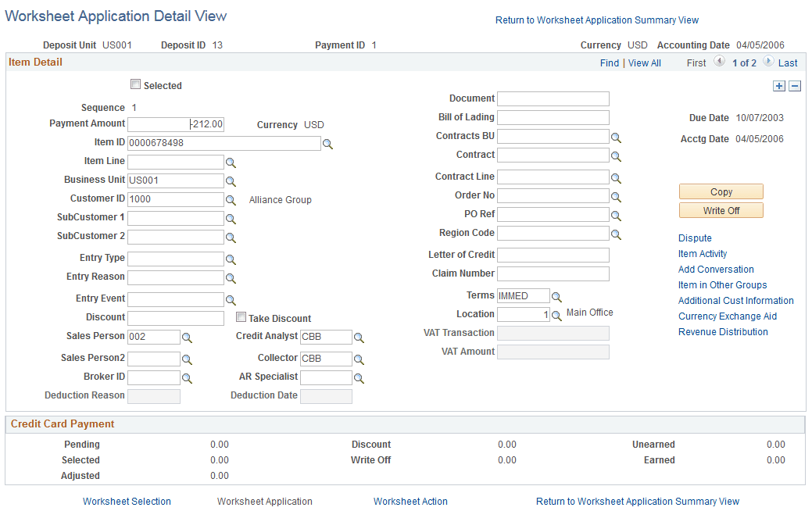Enable the Selected checkbox
Viewport: 812px width, 511px height.
(135, 84)
